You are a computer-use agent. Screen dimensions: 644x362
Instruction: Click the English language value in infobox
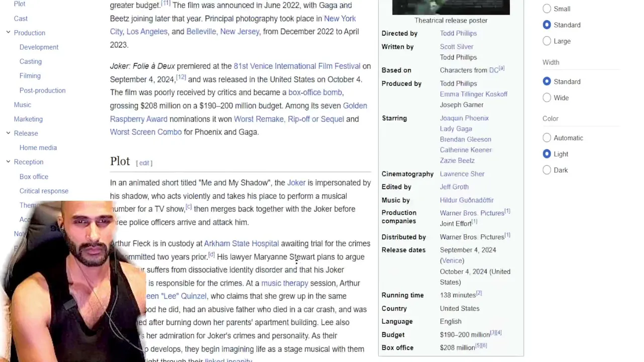coord(451,322)
